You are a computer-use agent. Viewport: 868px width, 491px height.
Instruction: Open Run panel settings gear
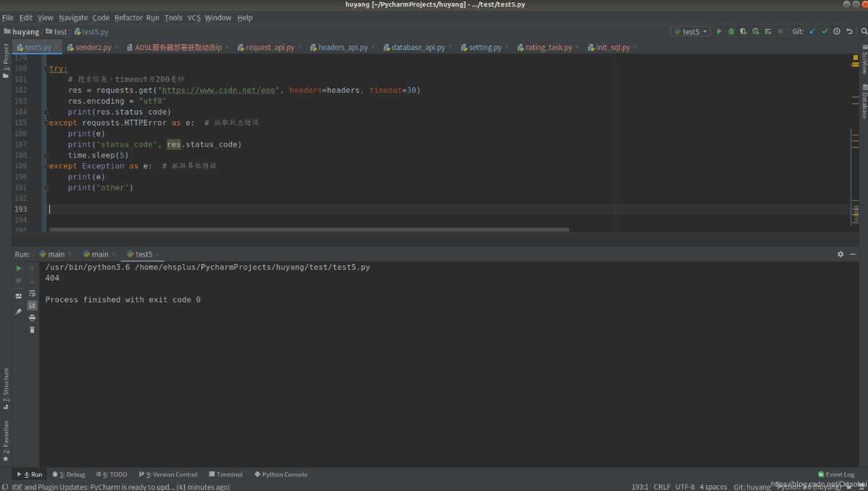[840, 255]
